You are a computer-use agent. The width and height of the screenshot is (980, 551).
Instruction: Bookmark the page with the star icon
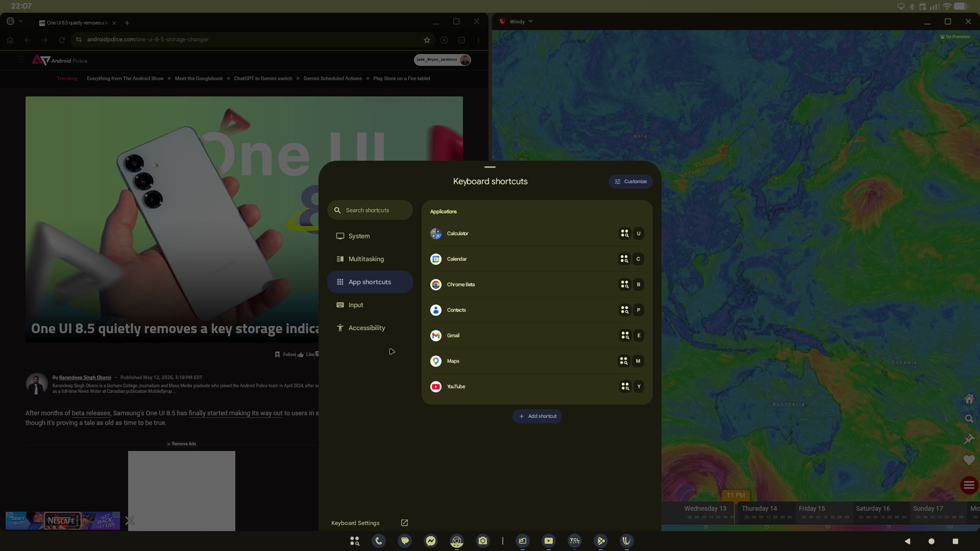427,40
